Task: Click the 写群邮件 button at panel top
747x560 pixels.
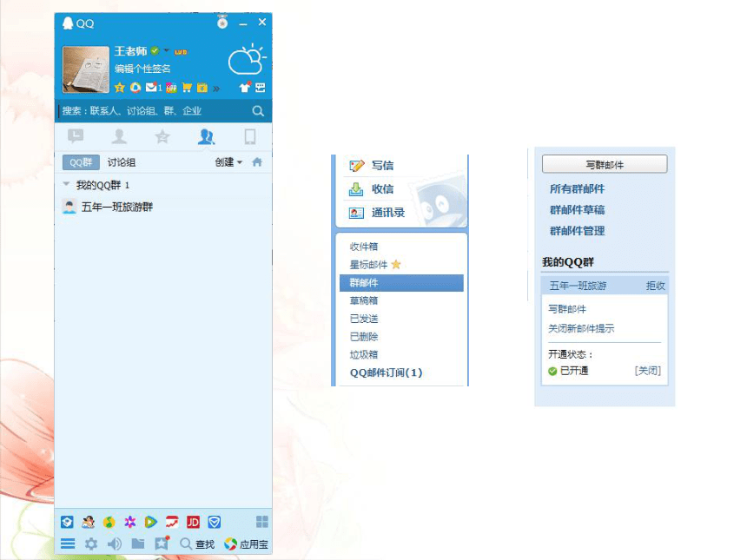Action: (x=605, y=165)
